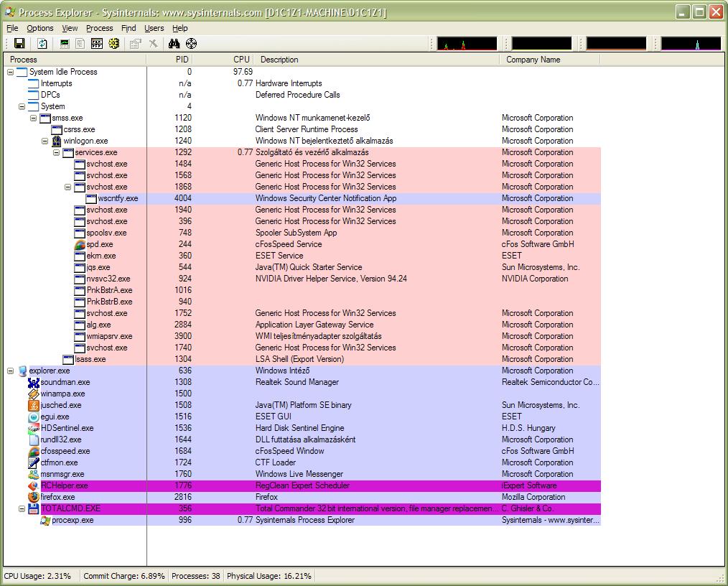Collapse the TOTALCMD.EXE tree node

(22, 508)
